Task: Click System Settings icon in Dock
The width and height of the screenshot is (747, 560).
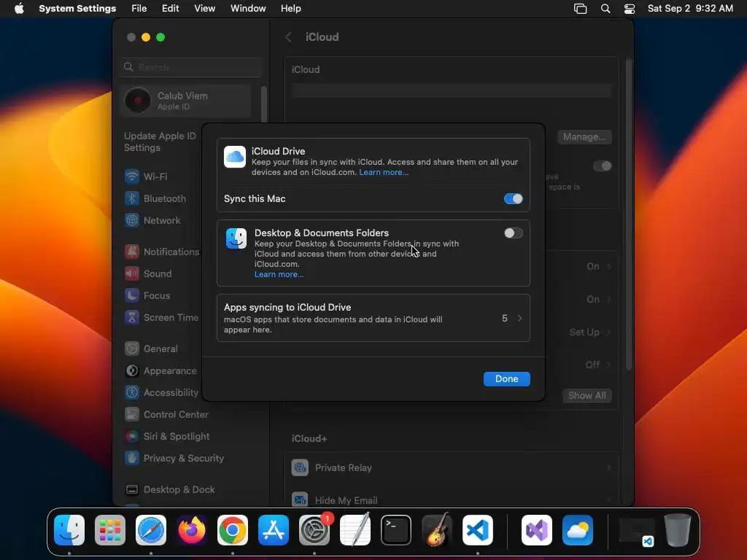Action: (x=314, y=529)
